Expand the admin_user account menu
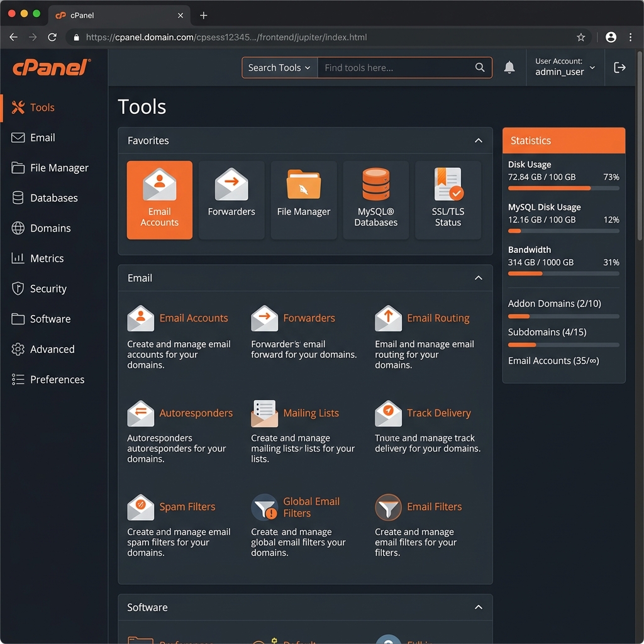The width and height of the screenshot is (644, 644). coord(565,67)
